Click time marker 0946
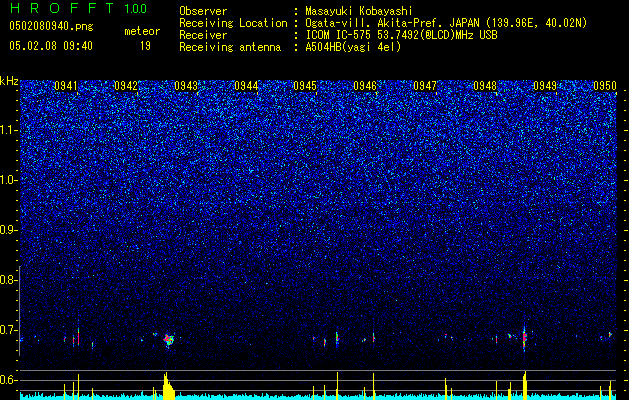Viewport: 629px width, 400px height. click(x=365, y=86)
